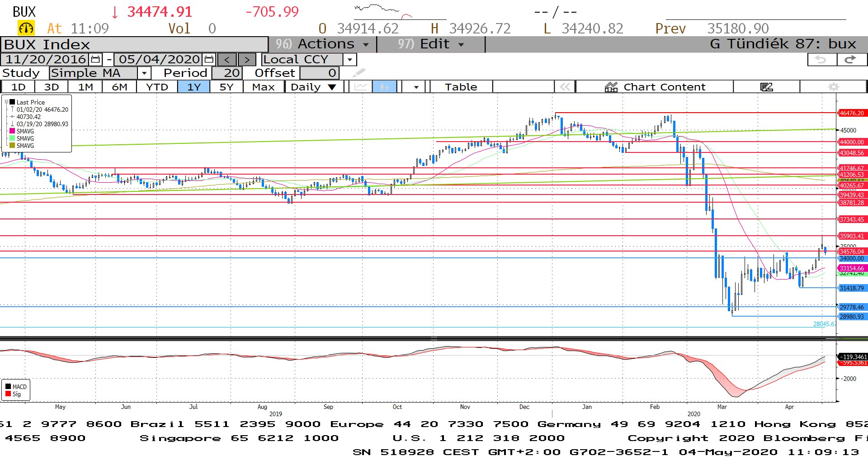Click the olive SMAVG color swatch
The image size is (868, 470).
coord(13,146)
